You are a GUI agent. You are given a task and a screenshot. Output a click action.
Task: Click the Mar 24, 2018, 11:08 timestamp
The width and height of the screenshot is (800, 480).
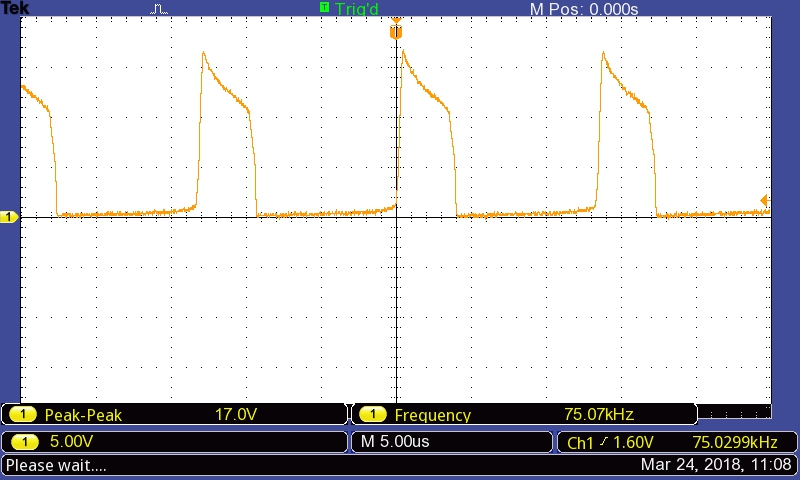716,465
